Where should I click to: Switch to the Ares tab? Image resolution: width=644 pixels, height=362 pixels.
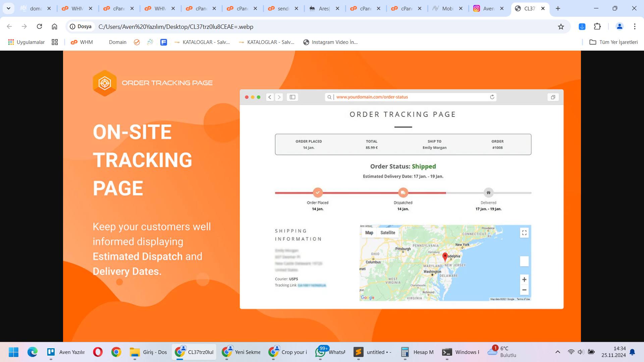tap(323, 8)
